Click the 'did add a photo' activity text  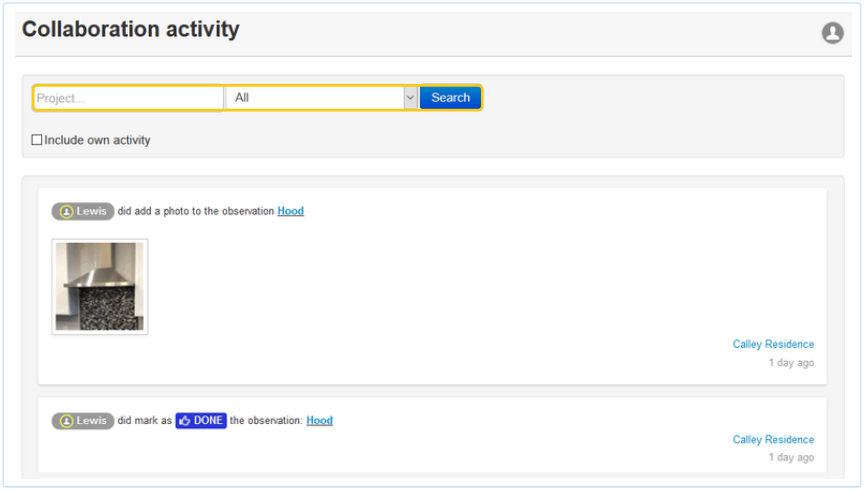[x=195, y=212]
